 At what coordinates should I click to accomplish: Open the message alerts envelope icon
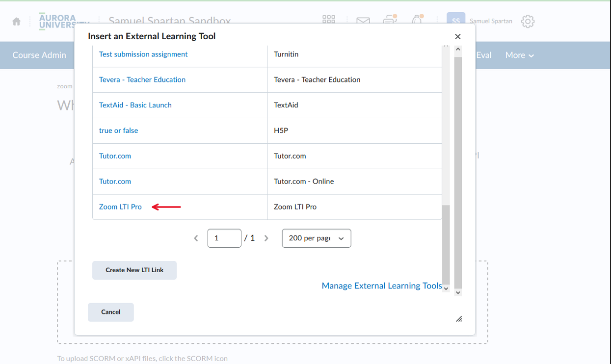coord(363,21)
